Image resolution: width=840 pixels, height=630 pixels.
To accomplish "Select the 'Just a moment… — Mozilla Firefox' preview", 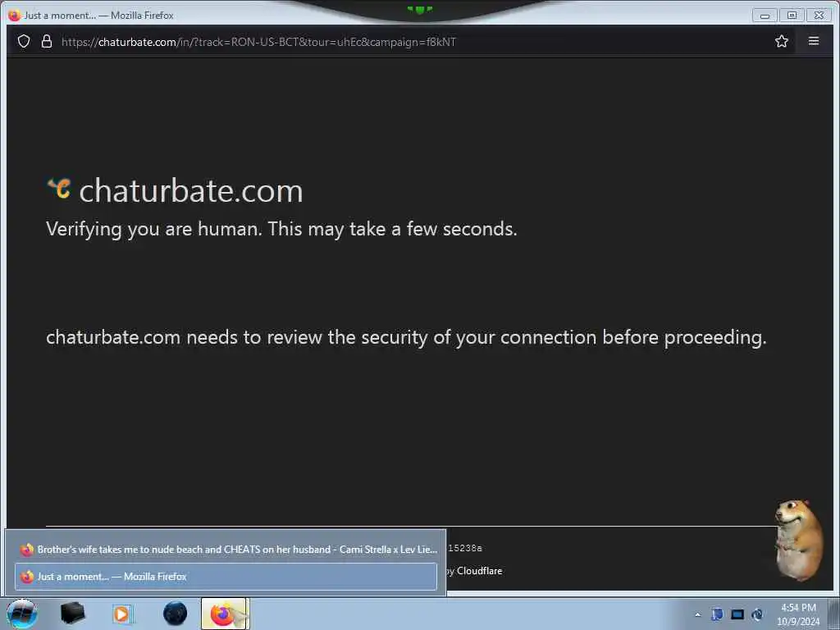I will 226,577.
